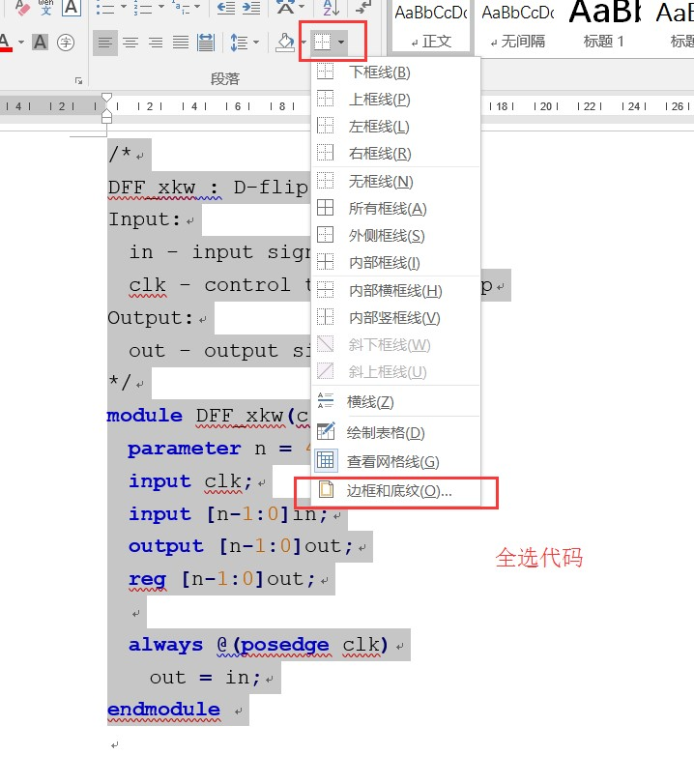This screenshot has height=784, width=694.
Task: Open shading color dropdown arrow
Action: point(303,43)
